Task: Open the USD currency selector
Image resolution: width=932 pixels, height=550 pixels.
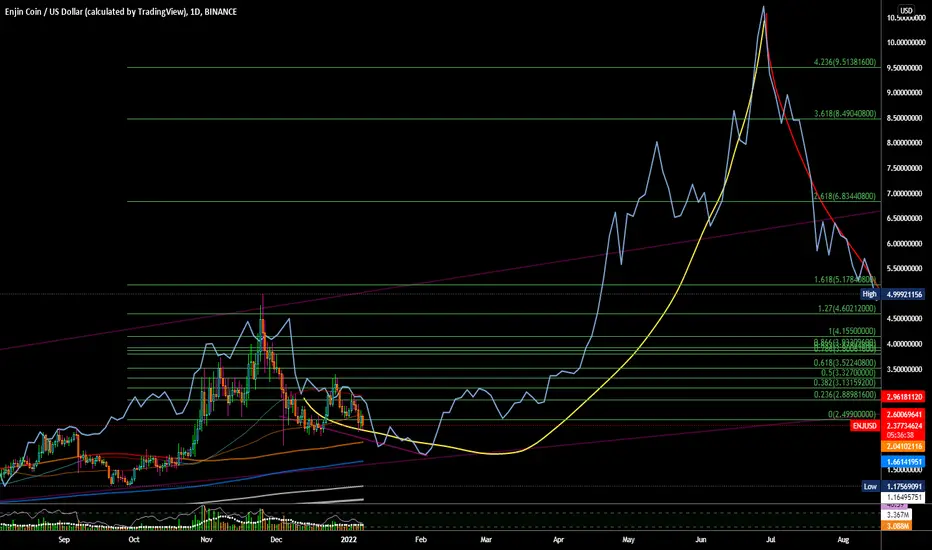Action: 906,10
